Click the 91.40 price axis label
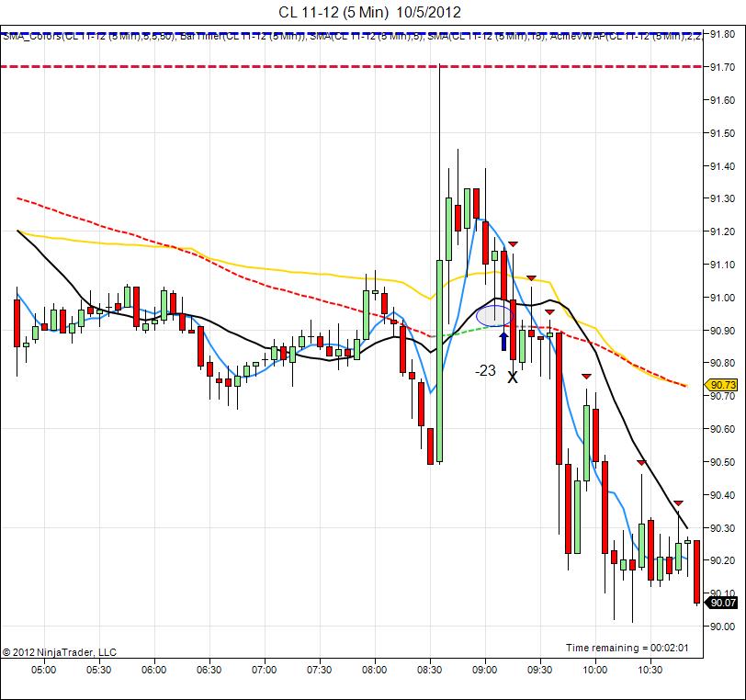Image resolution: width=746 pixels, height=700 pixels. click(722, 166)
